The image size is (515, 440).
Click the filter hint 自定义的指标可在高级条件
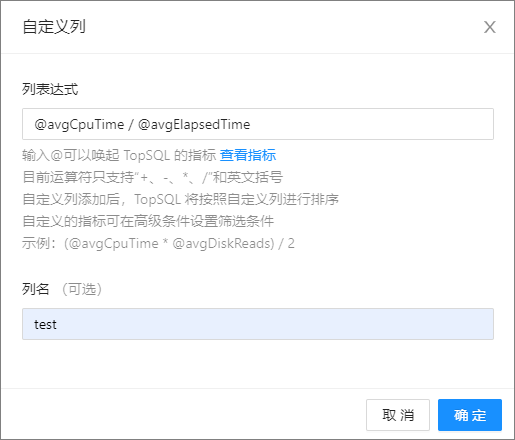148,221
